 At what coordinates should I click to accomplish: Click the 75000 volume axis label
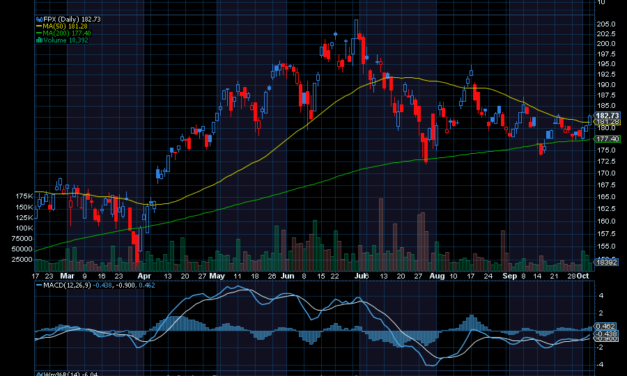point(22,239)
